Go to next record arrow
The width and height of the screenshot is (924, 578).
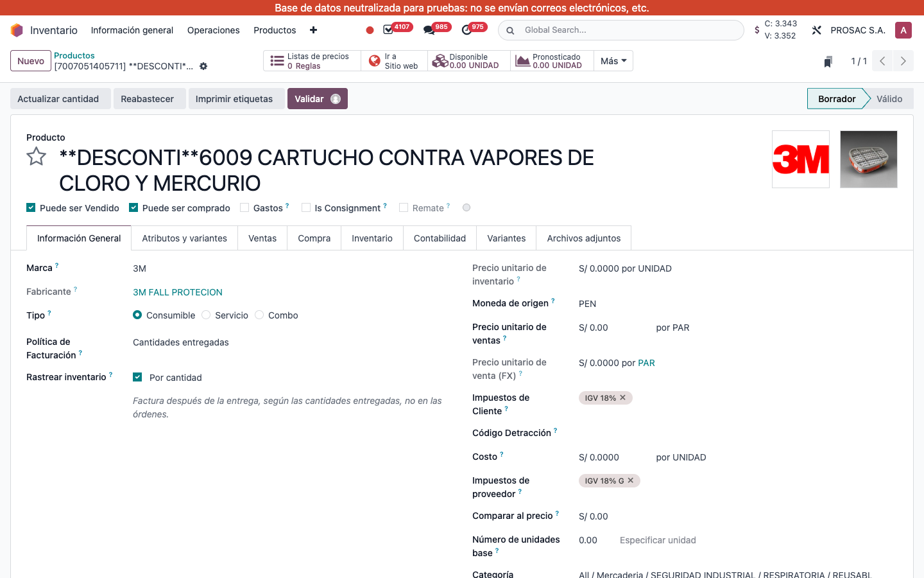903,61
